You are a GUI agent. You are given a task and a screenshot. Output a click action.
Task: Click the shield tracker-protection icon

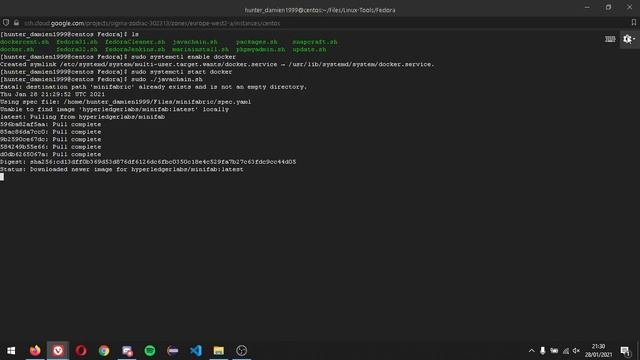pyautogui.click(x=6, y=23)
